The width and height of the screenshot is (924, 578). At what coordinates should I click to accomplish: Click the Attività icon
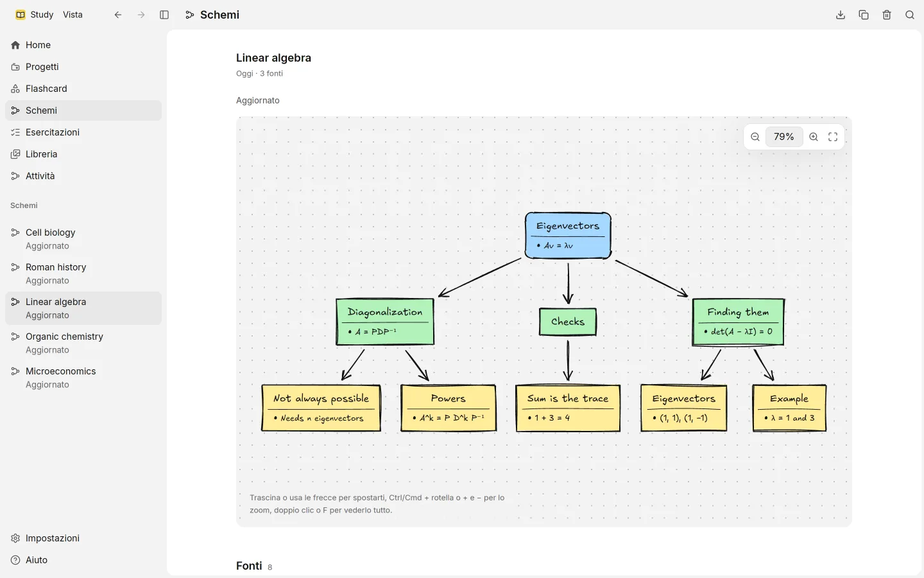click(x=15, y=176)
